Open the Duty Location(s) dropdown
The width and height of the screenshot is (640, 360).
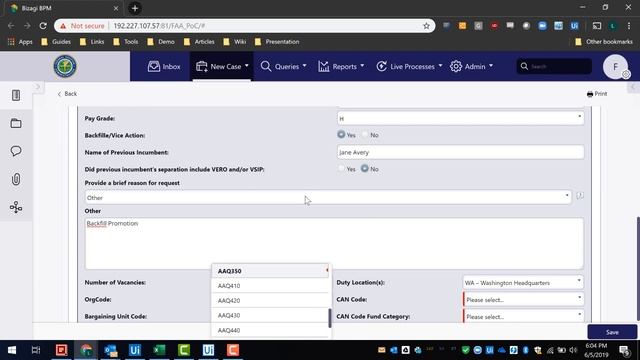tap(523, 282)
